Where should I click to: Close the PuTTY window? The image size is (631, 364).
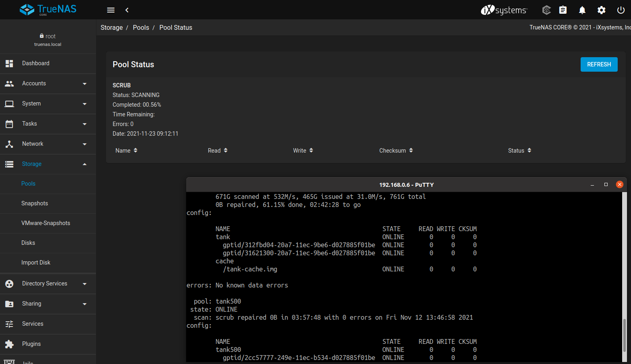[620, 185]
